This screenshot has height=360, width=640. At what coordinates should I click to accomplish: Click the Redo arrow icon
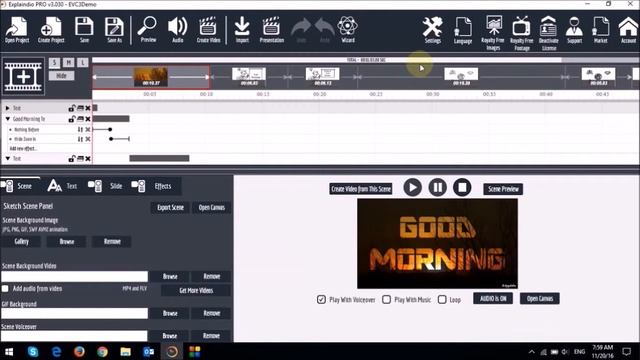(x=324, y=29)
